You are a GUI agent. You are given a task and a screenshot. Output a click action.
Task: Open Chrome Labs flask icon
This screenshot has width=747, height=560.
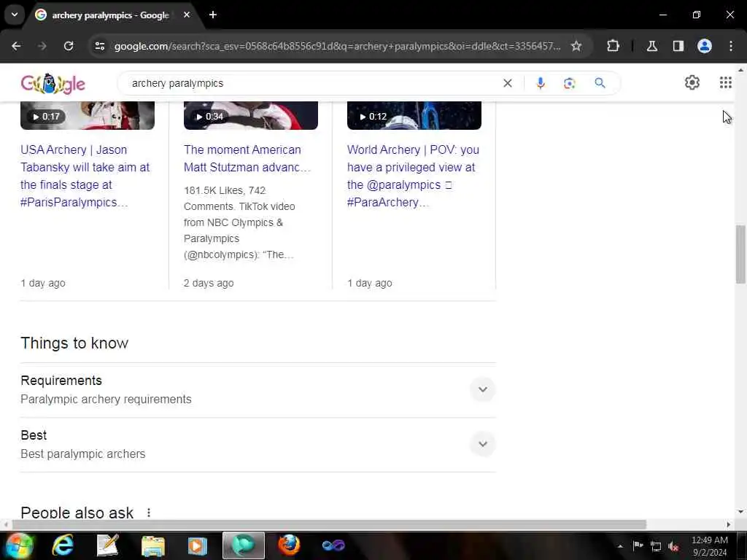(652, 46)
